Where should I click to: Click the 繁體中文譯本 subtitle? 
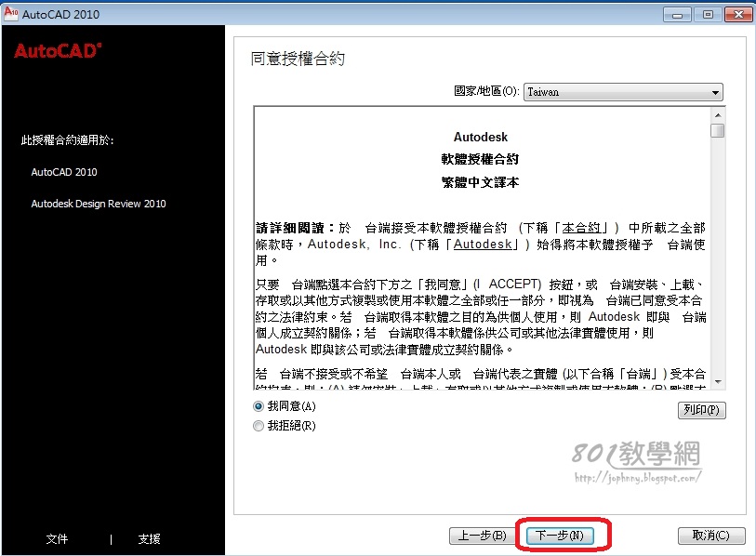[480, 182]
